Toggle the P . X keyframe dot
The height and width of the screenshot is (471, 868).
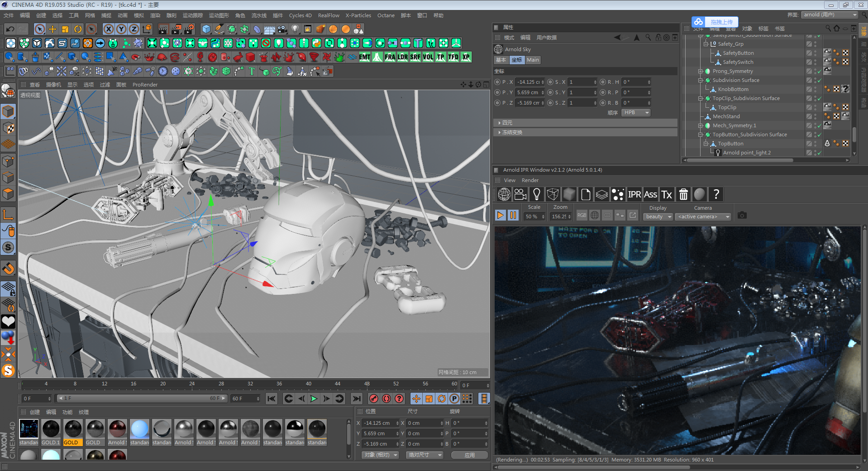pyautogui.click(x=498, y=82)
